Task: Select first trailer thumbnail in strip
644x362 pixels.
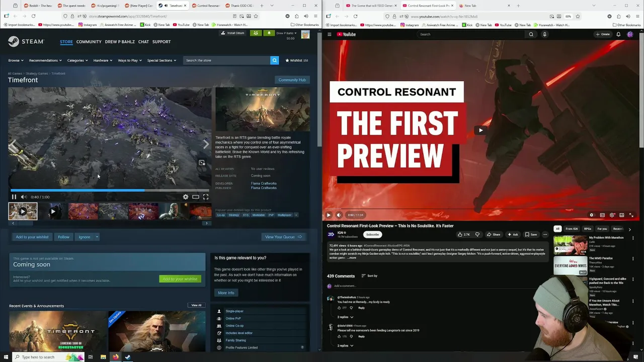Action: [23, 212]
